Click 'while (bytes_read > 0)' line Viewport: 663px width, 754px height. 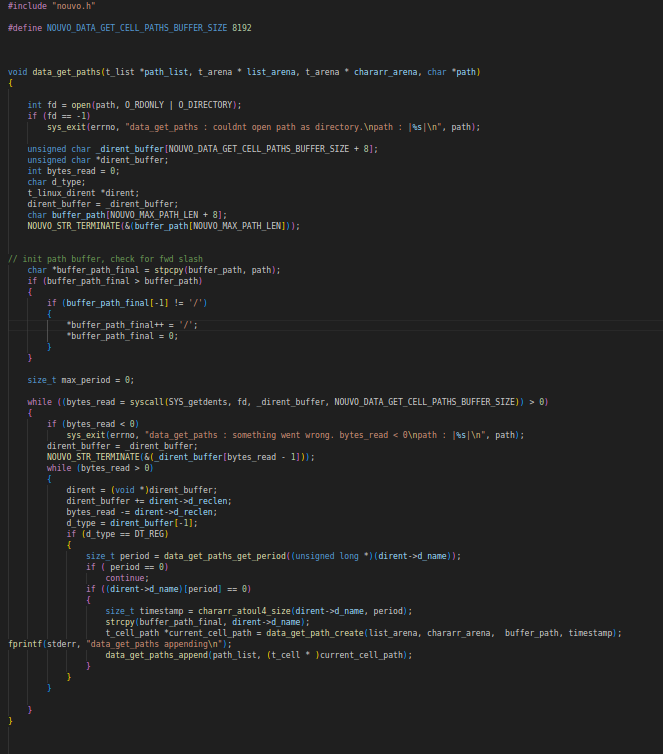pyautogui.click(x=100, y=468)
